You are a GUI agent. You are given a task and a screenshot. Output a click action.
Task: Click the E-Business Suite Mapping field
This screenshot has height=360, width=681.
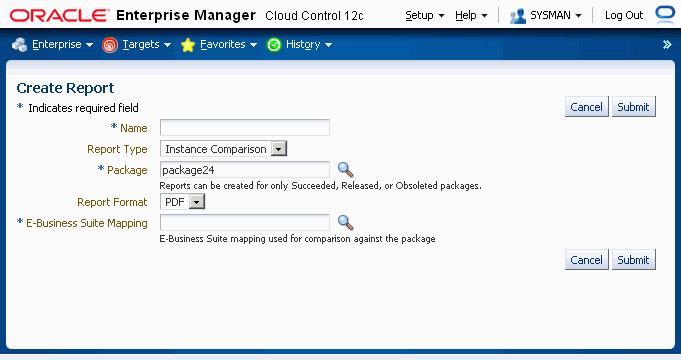coord(245,223)
